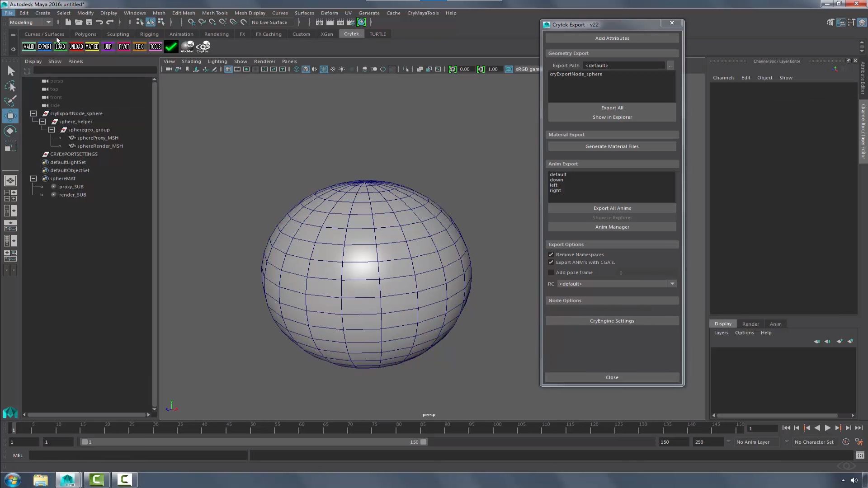
Task: Activate the Paint selection tool
Action: click(x=10, y=101)
